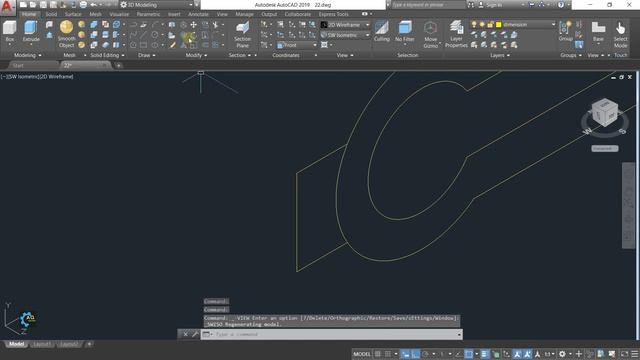640x360 pixels.
Task: Click the yellow layer color swatch
Action: click(498, 25)
